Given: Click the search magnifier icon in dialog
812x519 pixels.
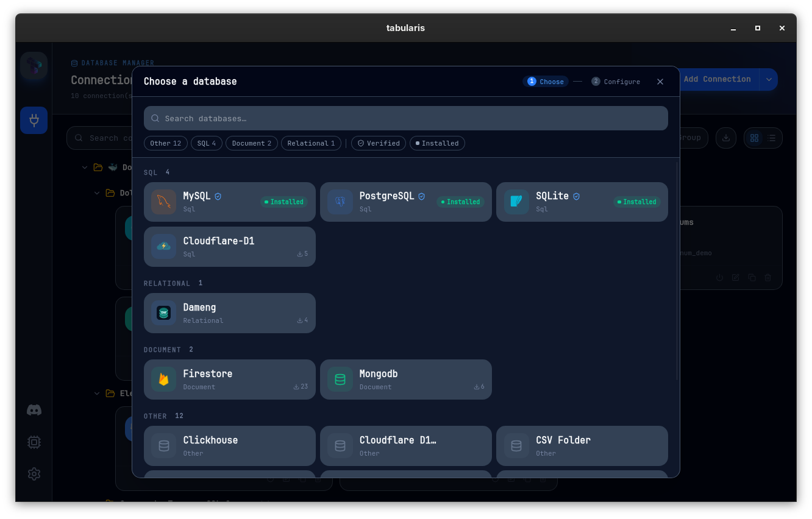Looking at the screenshot, I should click(x=155, y=118).
